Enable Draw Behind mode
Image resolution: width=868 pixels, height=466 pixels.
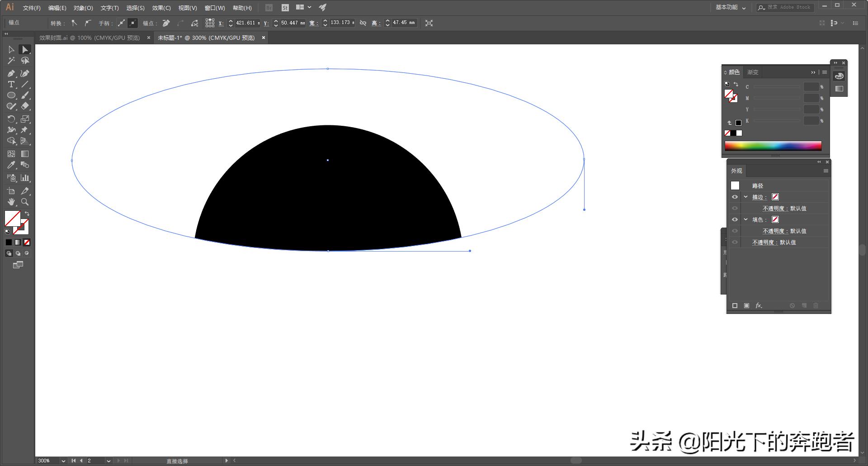click(18, 253)
